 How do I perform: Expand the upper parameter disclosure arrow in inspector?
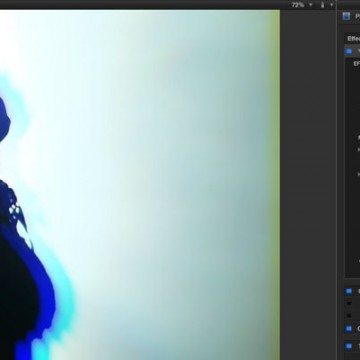(x=359, y=150)
